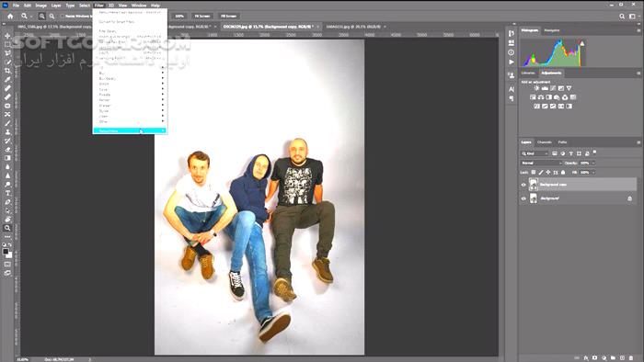Click the Fill Screen button
644x362 pixels.
click(x=229, y=16)
